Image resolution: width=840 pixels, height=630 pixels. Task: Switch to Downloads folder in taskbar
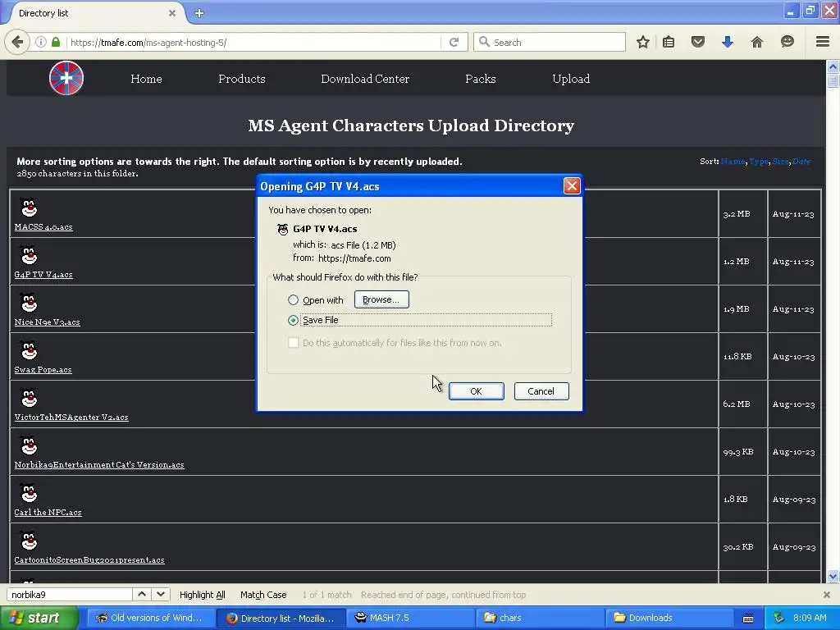669,618
